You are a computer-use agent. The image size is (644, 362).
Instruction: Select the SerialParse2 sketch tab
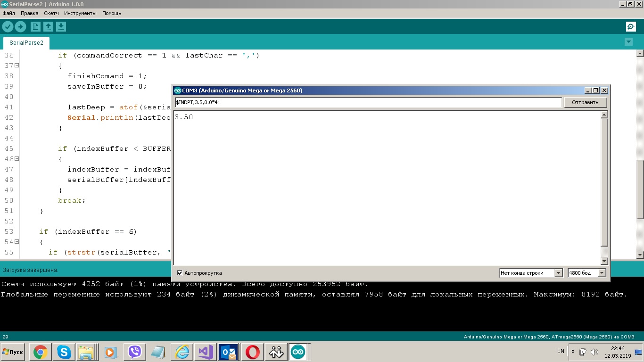coord(26,43)
